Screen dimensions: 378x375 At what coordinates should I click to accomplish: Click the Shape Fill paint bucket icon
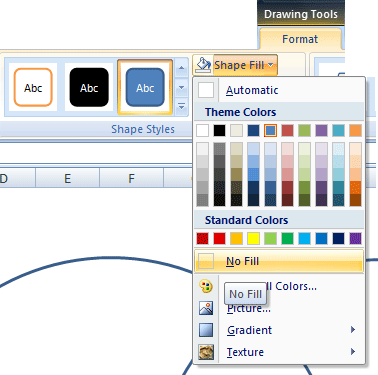click(x=203, y=65)
